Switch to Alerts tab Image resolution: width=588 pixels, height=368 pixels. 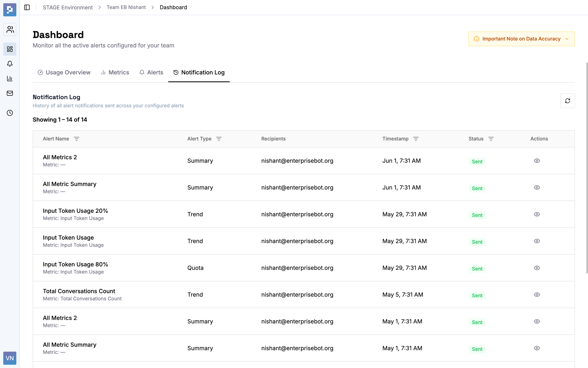pyautogui.click(x=151, y=72)
